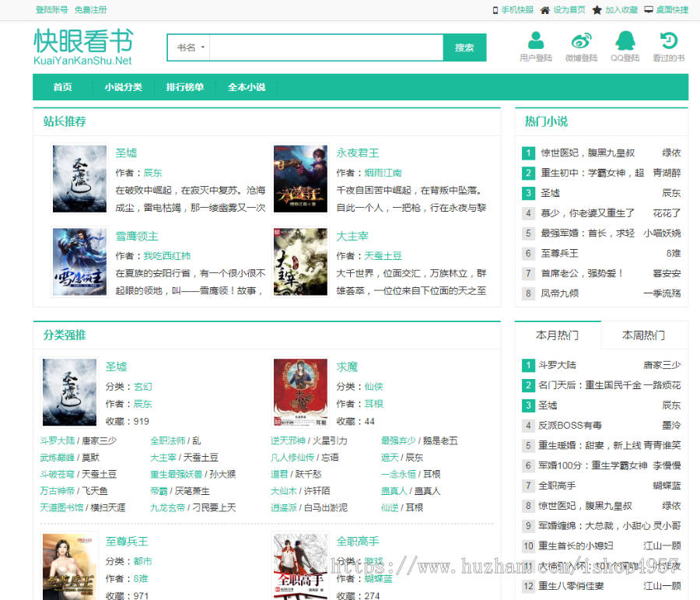Click 逆天邪神 link in category list
Viewport: 700px width, 600px height.
click(x=288, y=441)
